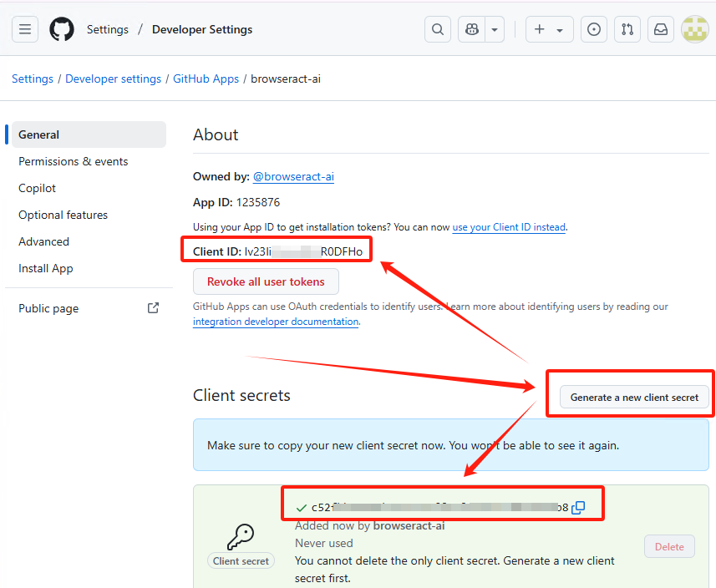Image resolution: width=716 pixels, height=588 pixels.
Task: Click the Delete client secret button
Action: pyautogui.click(x=669, y=546)
